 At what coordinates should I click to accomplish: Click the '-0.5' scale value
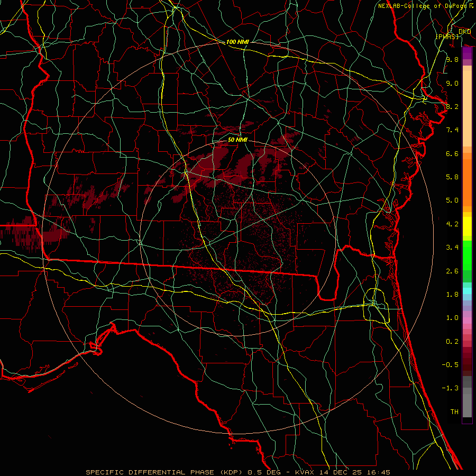pos(450,365)
